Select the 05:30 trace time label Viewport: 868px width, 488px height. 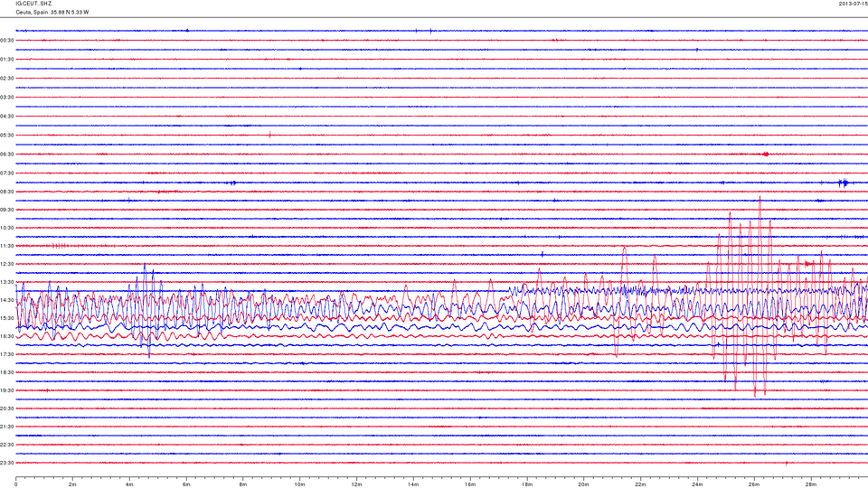tap(7, 135)
